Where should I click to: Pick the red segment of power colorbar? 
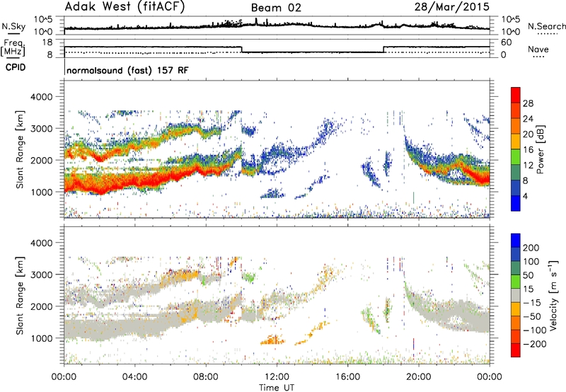click(516, 95)
